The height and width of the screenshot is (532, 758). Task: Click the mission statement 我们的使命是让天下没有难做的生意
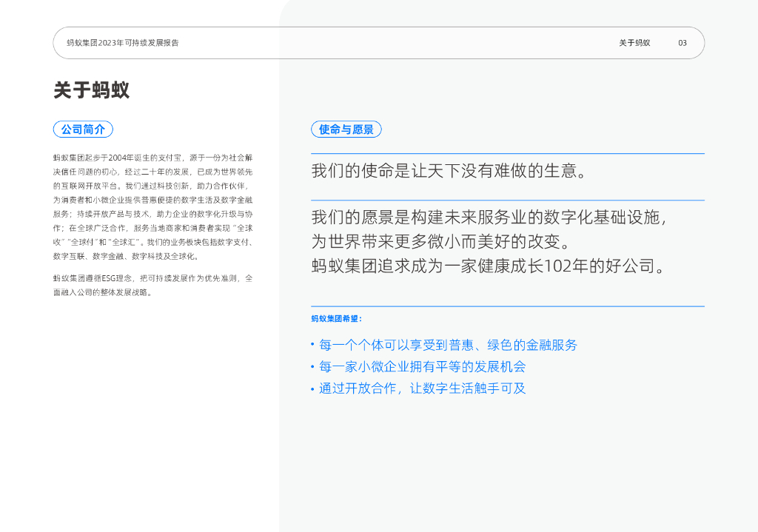[x=450, y=171]
